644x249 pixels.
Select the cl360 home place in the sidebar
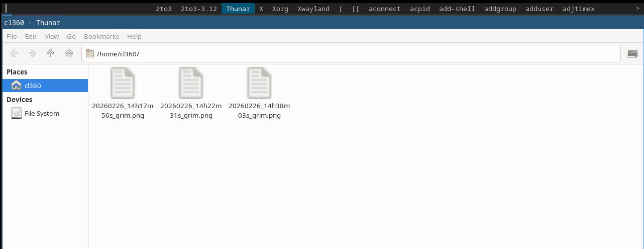pyautogui.click(x=33, y=86)
